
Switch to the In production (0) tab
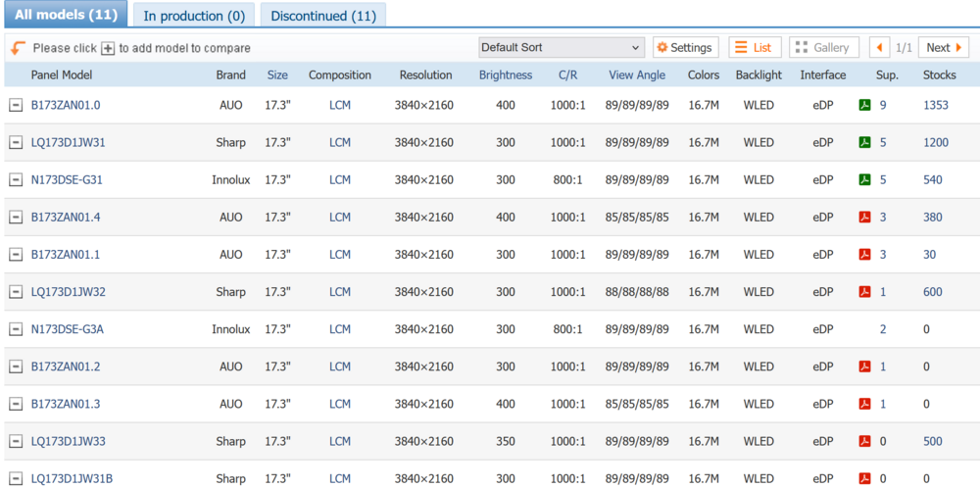click(x=194, y=16)
